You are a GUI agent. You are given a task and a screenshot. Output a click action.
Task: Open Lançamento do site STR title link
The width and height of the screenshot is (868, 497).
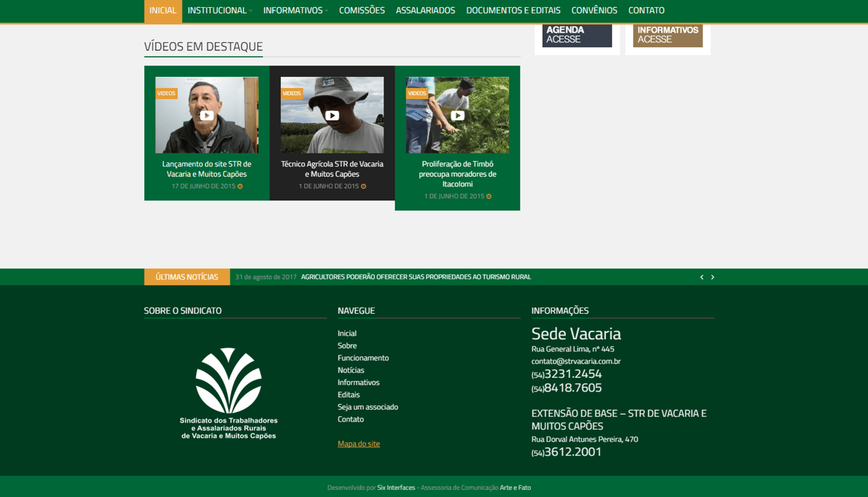click(206, 169)
